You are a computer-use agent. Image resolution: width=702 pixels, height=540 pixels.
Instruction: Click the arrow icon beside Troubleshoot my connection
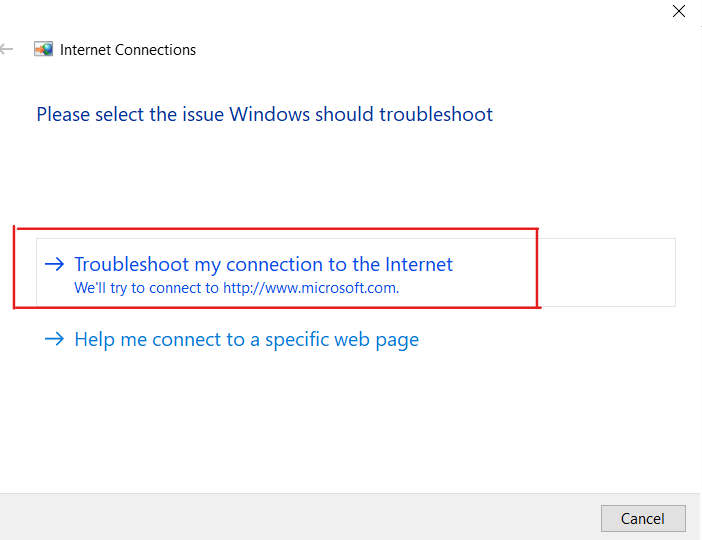click(55, 265)
